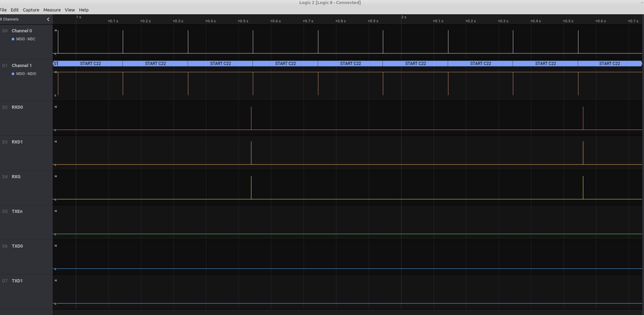The height and width of the screenshot is (315, 644).
Task: Click the '1 s' time ruler marker
Action: coord(79,17)
